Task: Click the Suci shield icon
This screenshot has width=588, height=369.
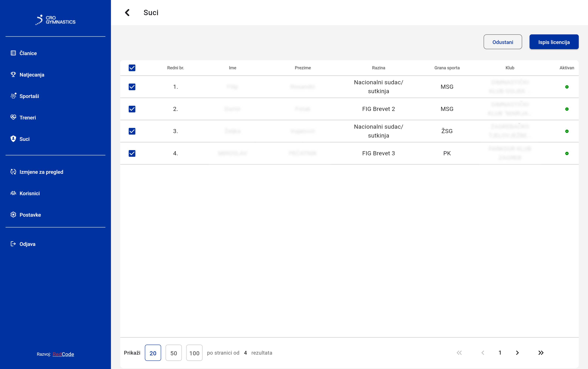Action: coord(13,139)
